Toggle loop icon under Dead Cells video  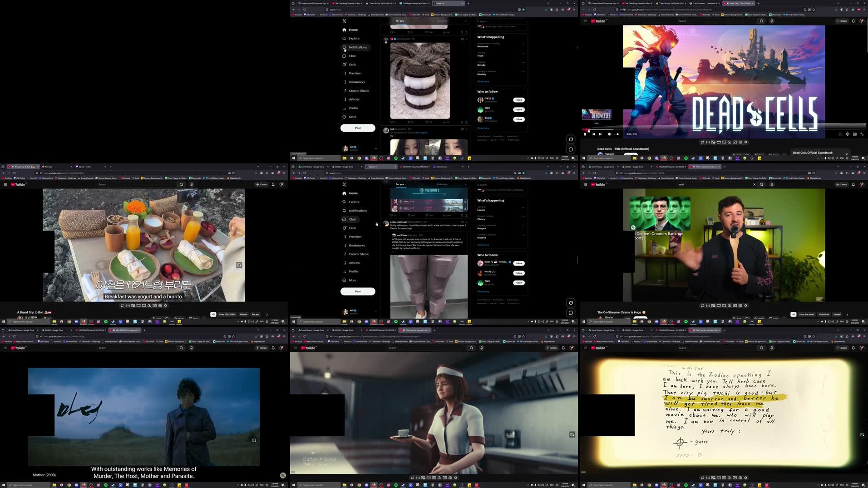coord(702,142)
